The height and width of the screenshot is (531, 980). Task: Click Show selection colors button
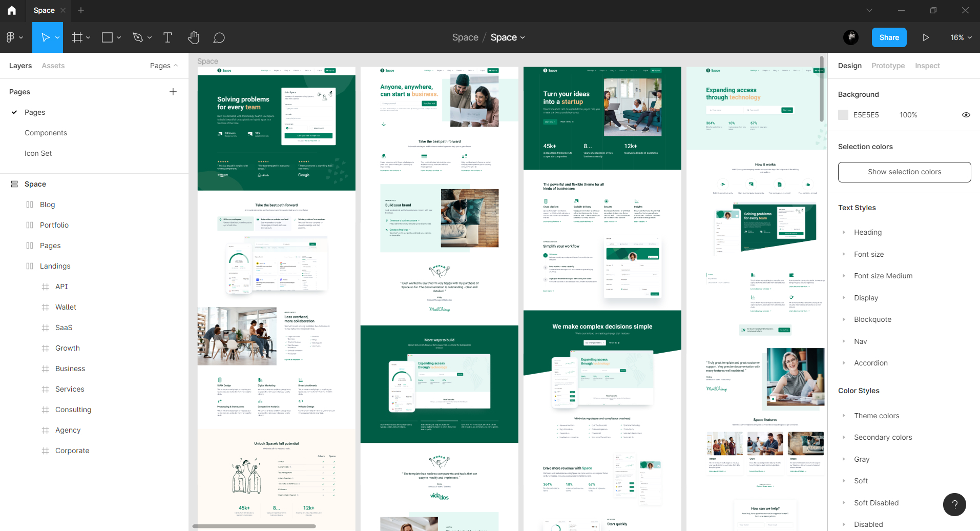pyautogui.click(x=904, y=172)
